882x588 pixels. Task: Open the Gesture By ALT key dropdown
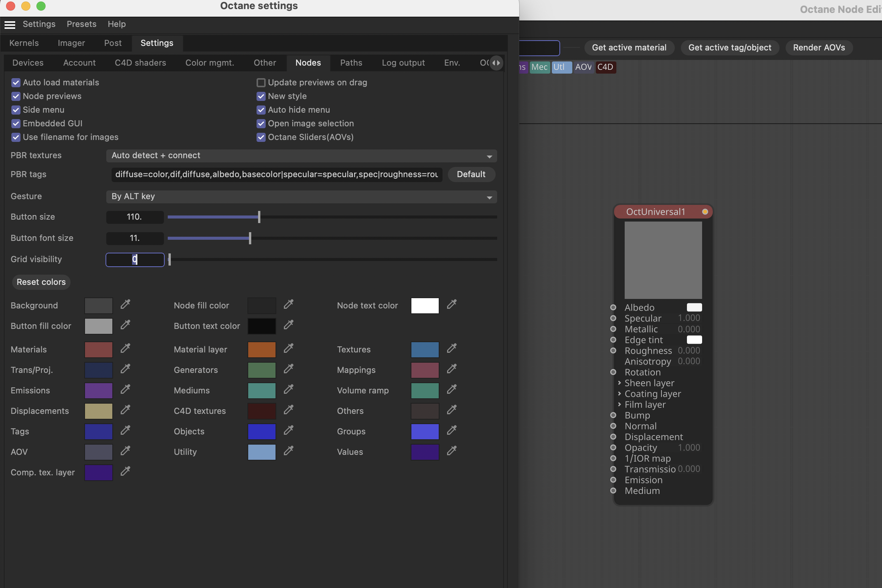pos(301,197)
